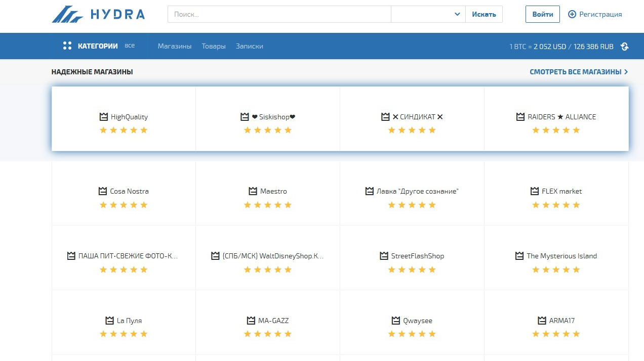Expand the Категории все selector
This screenshot has height=361, width=644.
pyautogui.click(x=130, y=46)
